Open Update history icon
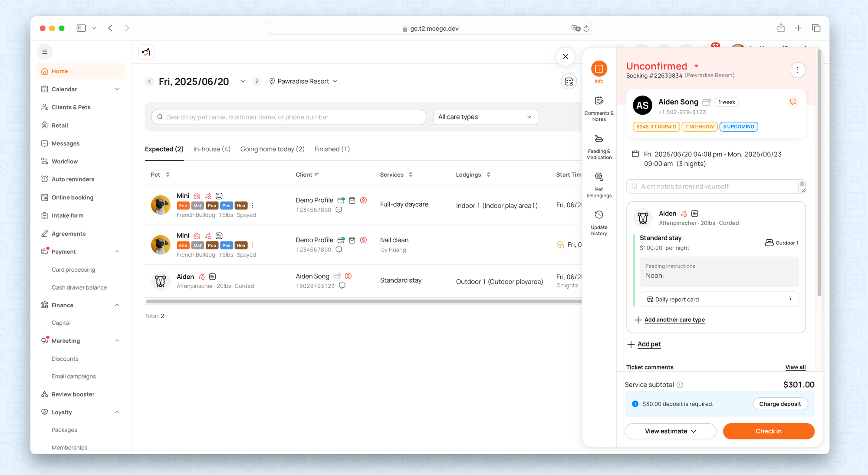This screenshot has width=868, height=475. [599, 215]
